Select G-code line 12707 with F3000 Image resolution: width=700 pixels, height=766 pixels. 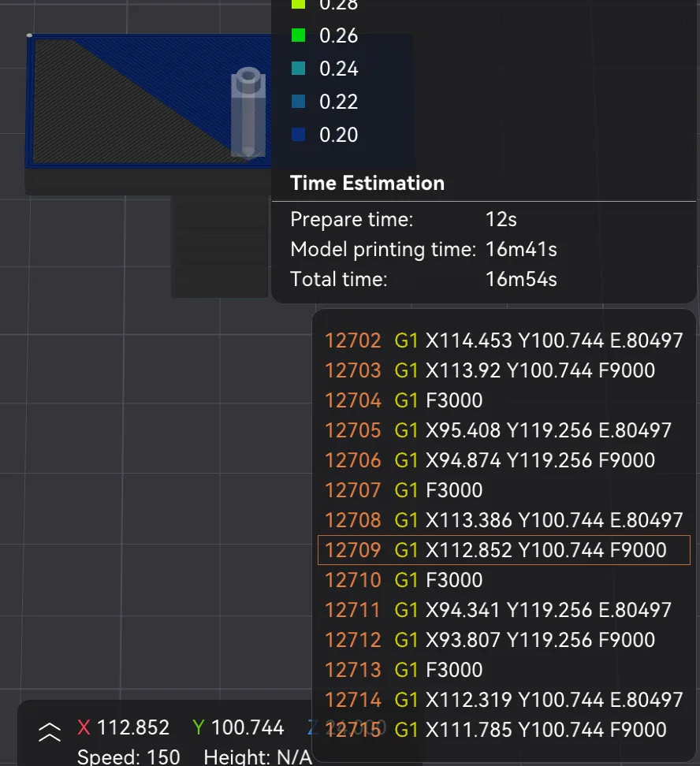point(504,490)
